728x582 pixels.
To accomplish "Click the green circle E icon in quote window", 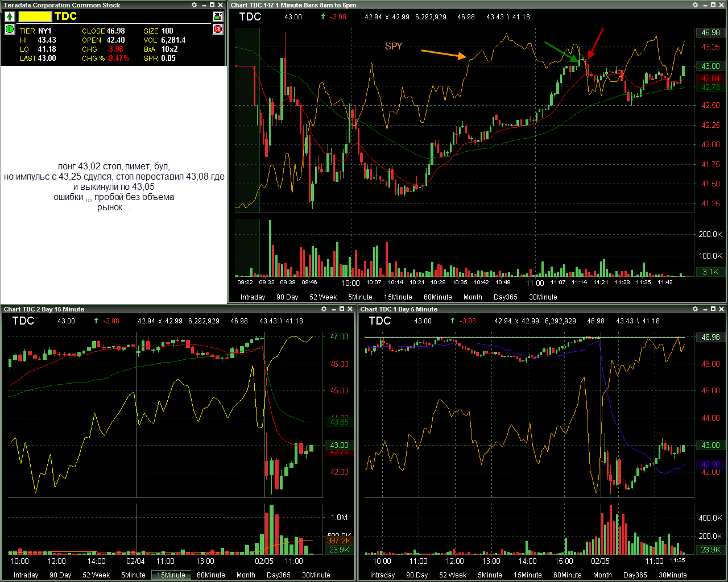I will coord(10,29).
